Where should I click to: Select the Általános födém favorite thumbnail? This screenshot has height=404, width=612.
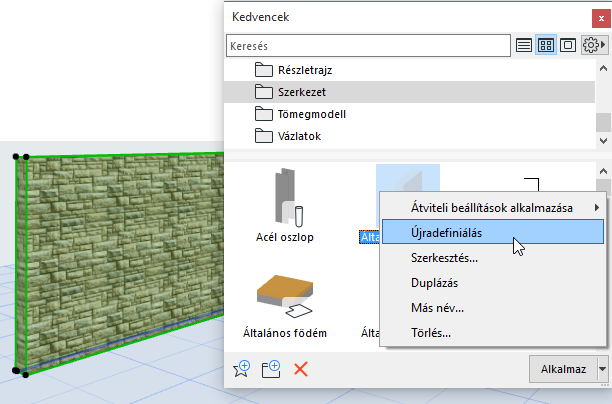point(285,295)
